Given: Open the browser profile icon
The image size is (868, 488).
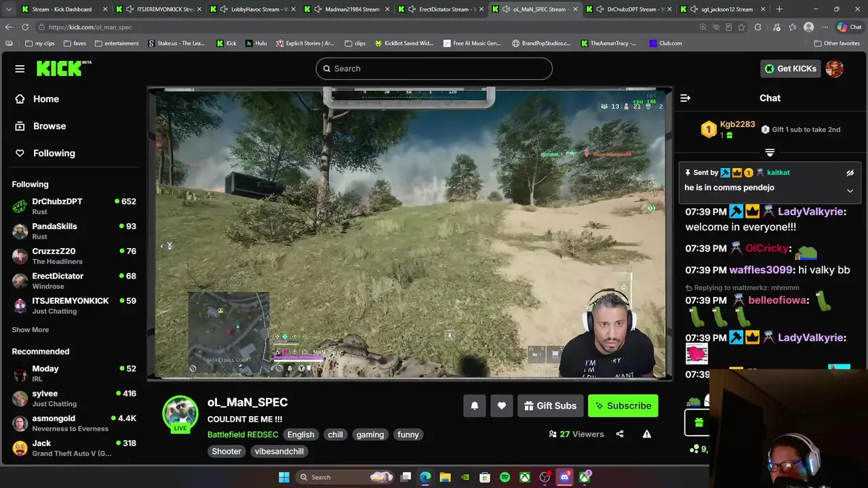Looking at the screenshot, I should click(808, 27).
